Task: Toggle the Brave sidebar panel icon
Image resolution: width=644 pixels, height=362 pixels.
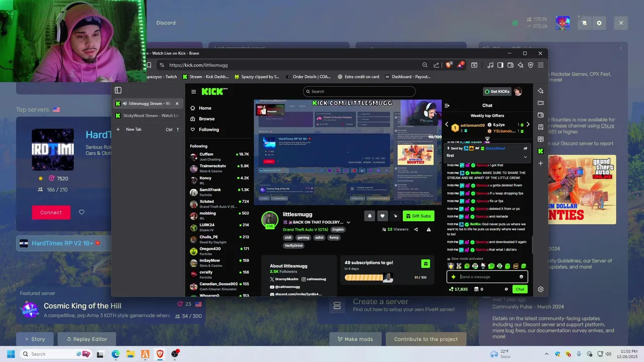Action: 500,65
